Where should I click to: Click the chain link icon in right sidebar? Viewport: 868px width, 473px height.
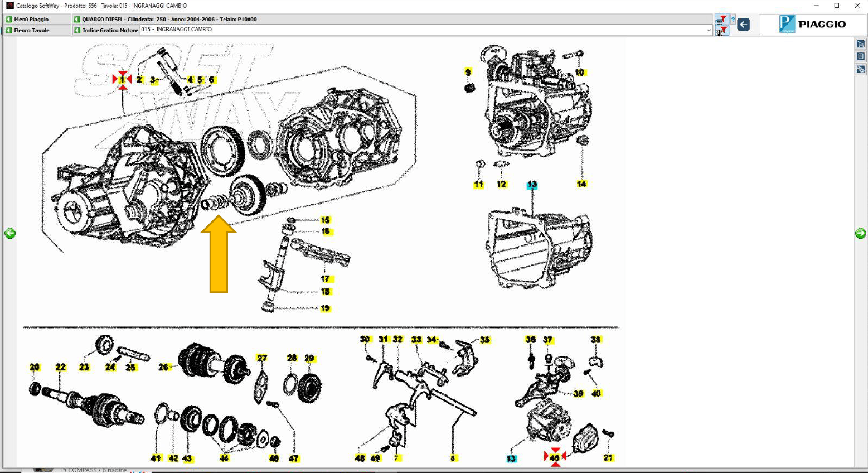click(x=861, y=70)
